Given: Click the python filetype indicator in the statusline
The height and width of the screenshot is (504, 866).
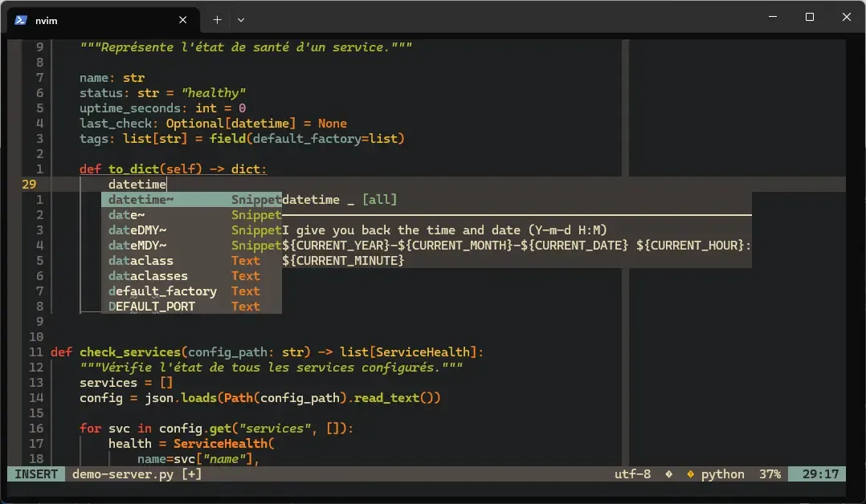Looking at the screenshot, I should pos(722,474).
